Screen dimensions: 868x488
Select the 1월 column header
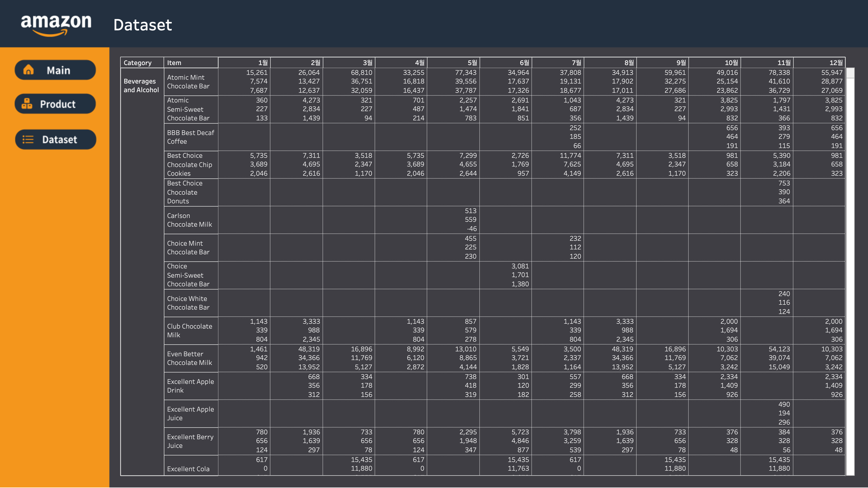[x=263, y=63]
